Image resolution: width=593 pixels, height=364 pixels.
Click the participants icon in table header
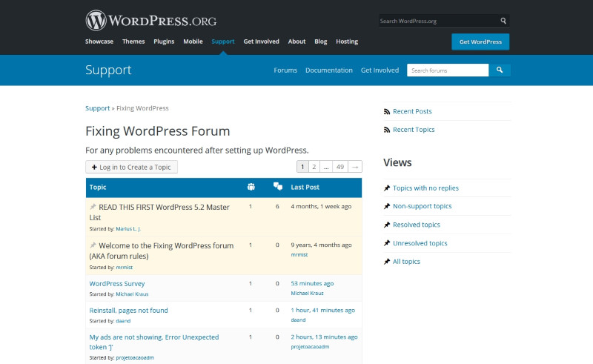pyautogui.click(x=251, y=187)
